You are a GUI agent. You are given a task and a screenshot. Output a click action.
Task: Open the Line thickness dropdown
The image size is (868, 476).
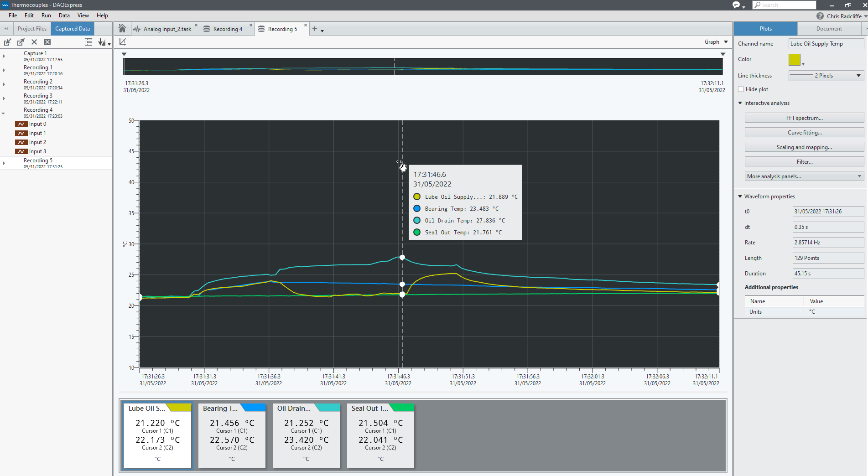826,76
